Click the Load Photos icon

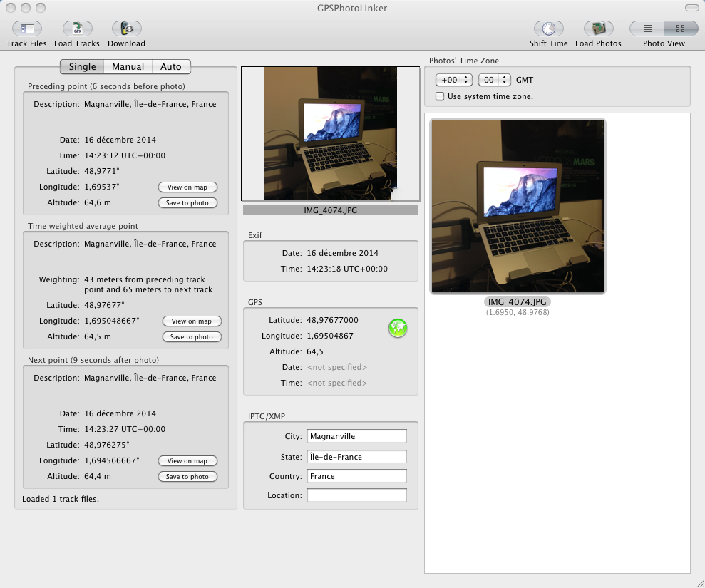pyautogui.click(x=599, y=29)
